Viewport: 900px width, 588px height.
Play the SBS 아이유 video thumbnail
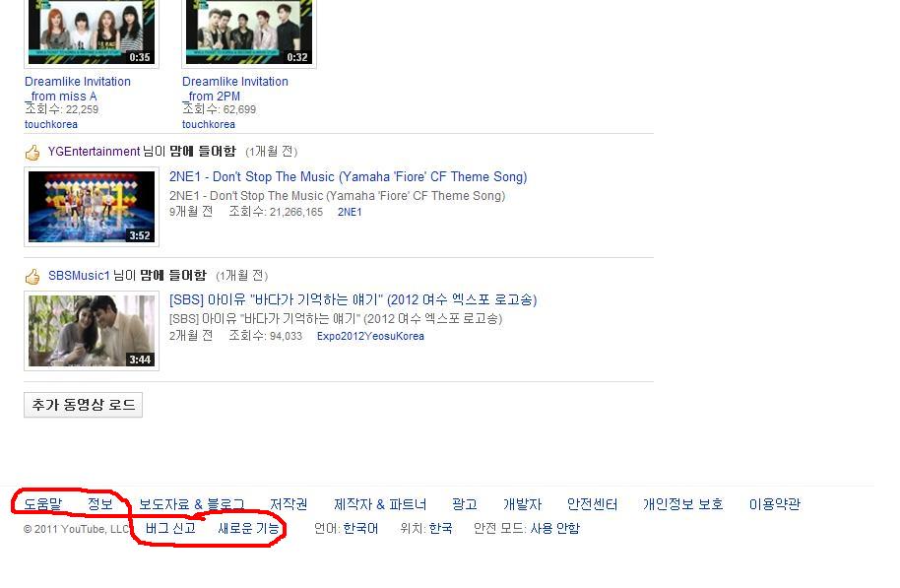point(92,331)
